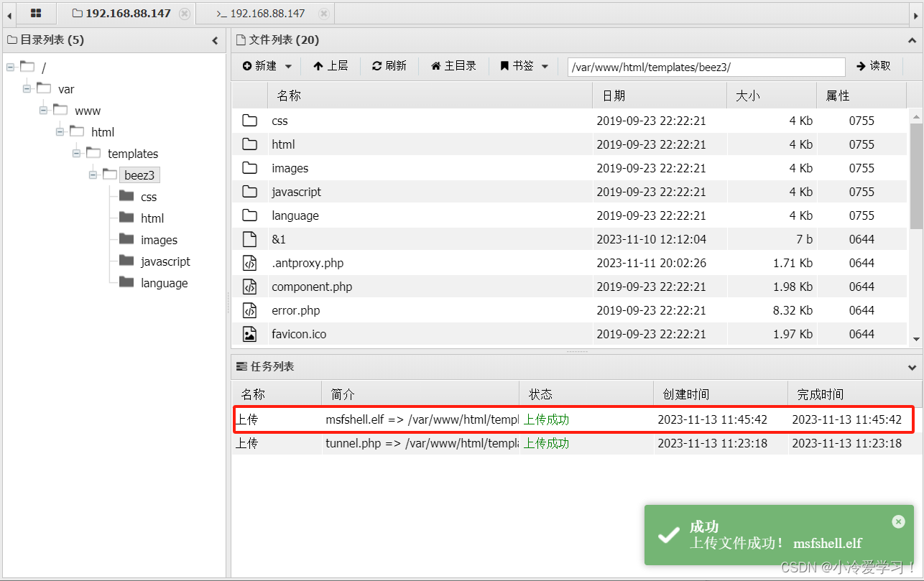This screenshot has height=581, width=924.
Task: Close the file manager tab 192.168.88.147
Action: (x=185, y=14)
